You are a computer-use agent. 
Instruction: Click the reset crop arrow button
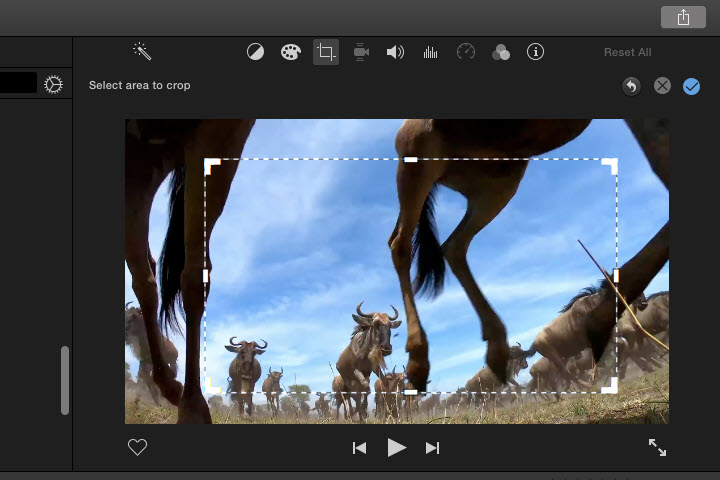pos(631,86)
